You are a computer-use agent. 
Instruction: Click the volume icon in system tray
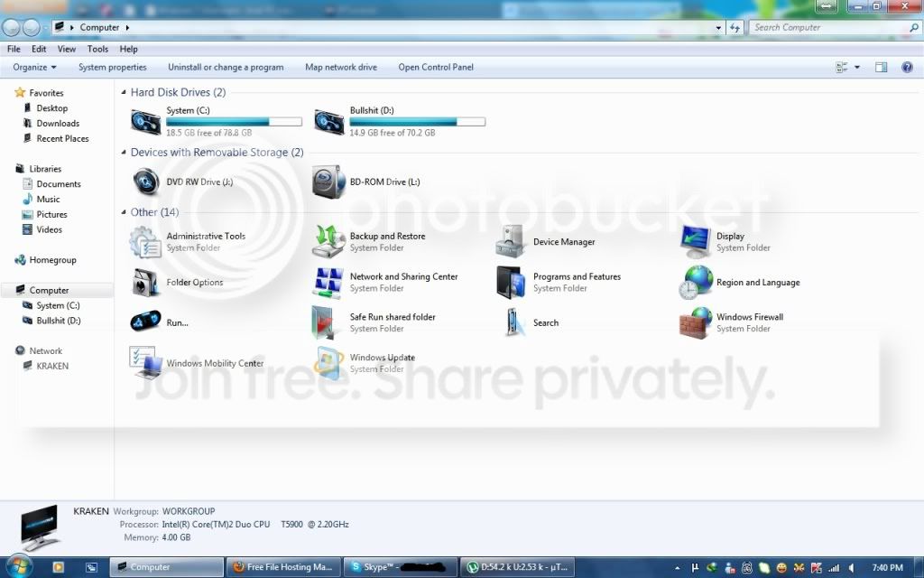click(x=851, y=568)
